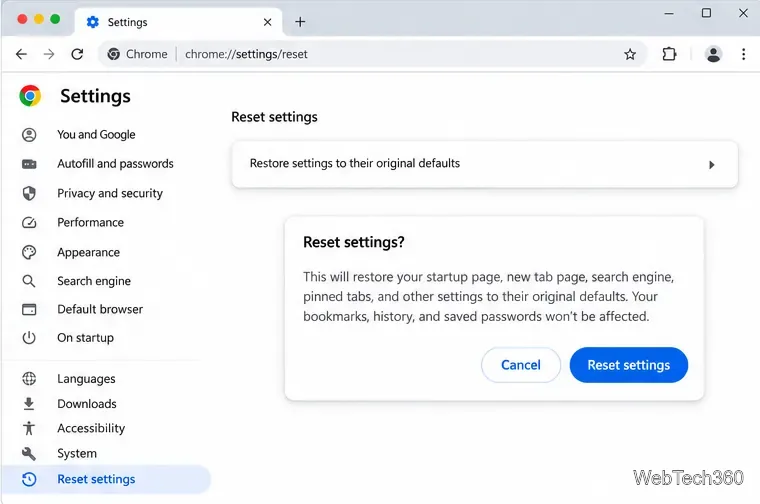
Task: Go to System settings
Action: [x=77, y=454]
